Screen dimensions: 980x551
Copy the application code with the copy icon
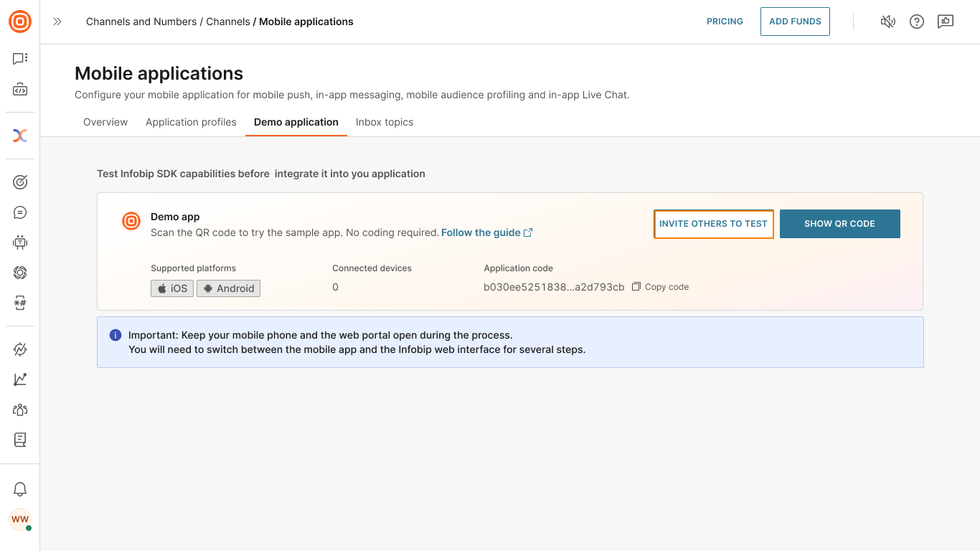pos(636,286)
